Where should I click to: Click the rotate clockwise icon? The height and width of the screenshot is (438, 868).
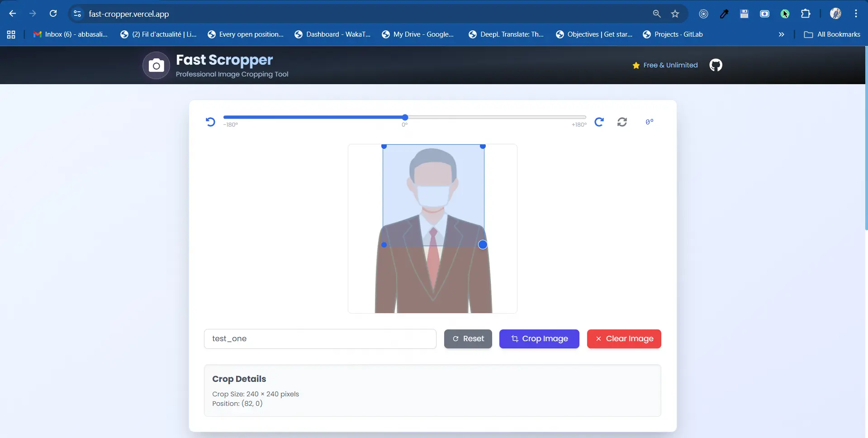(x=599, y=122)
